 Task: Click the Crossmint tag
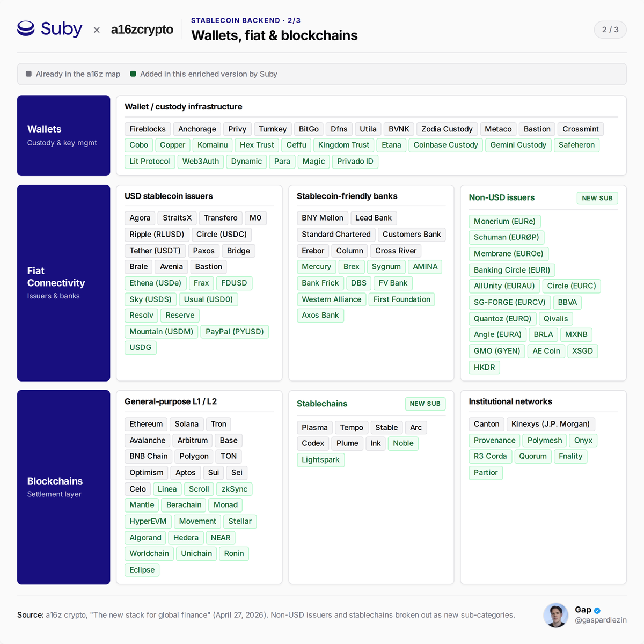[581, 129]
